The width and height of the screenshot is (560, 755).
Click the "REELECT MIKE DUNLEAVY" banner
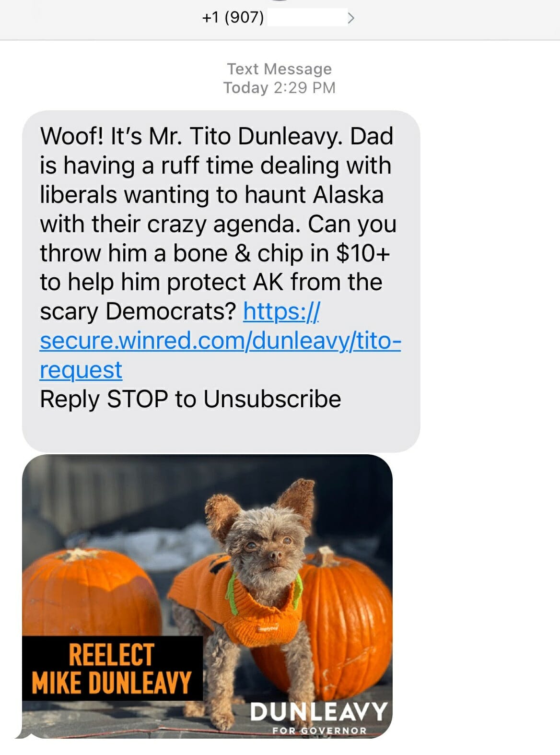point(113,669)
